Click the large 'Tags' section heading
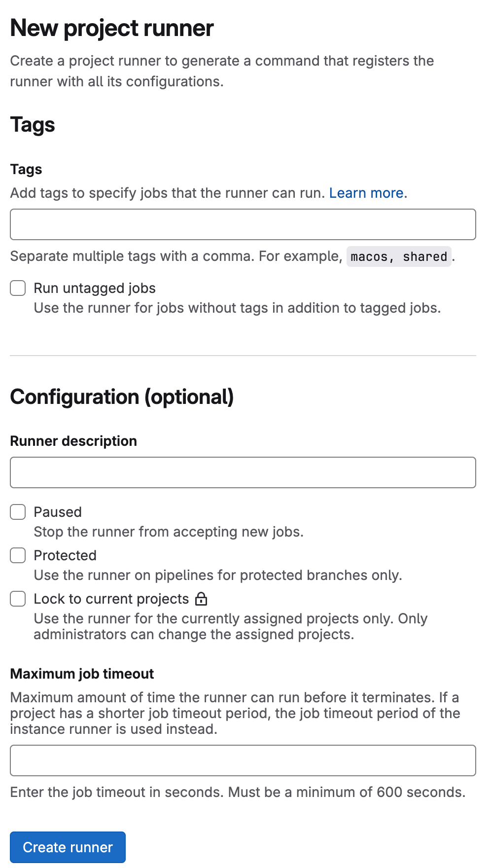Screen dimensions: 490x868 click(33, 125)
